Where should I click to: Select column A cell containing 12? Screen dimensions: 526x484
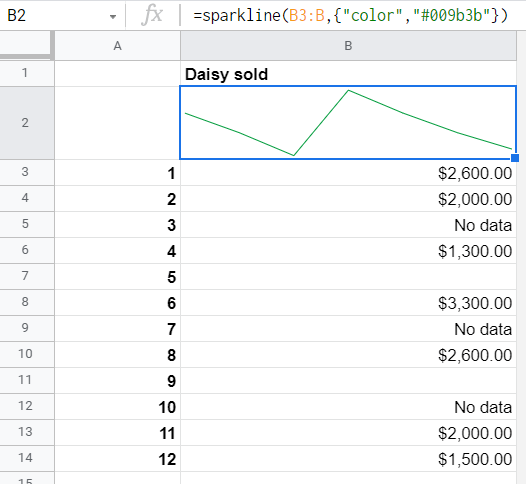click(117, 459)
